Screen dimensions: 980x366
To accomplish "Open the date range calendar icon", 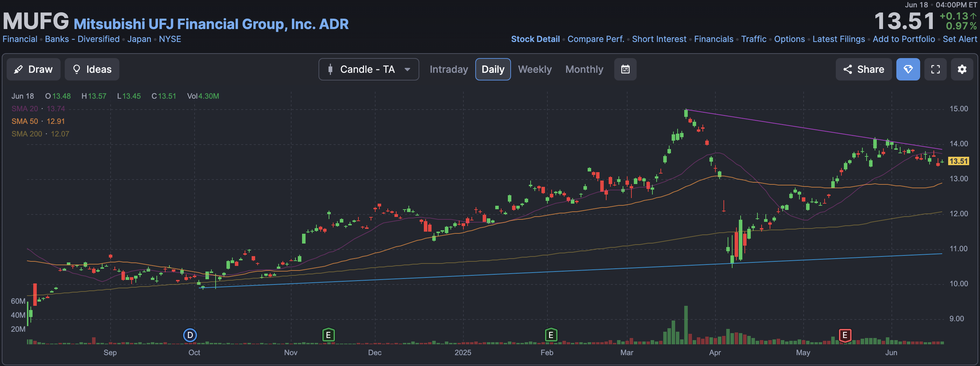I will point(625,69).
